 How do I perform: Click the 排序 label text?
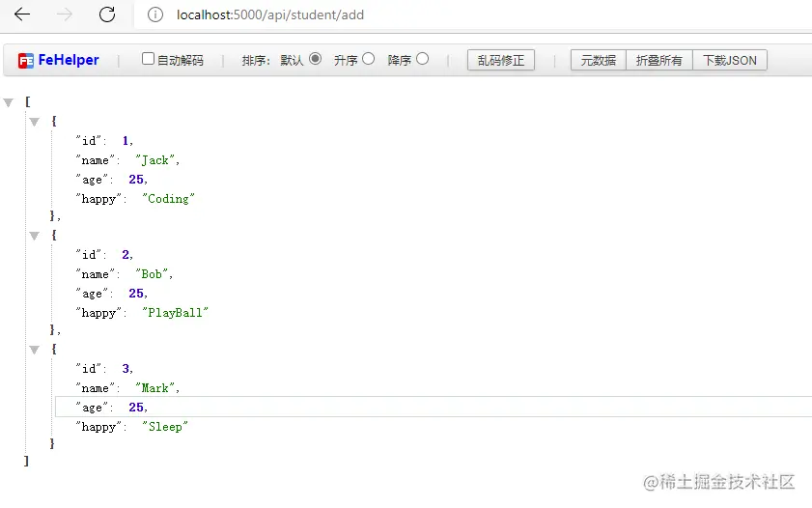(256, 60)
